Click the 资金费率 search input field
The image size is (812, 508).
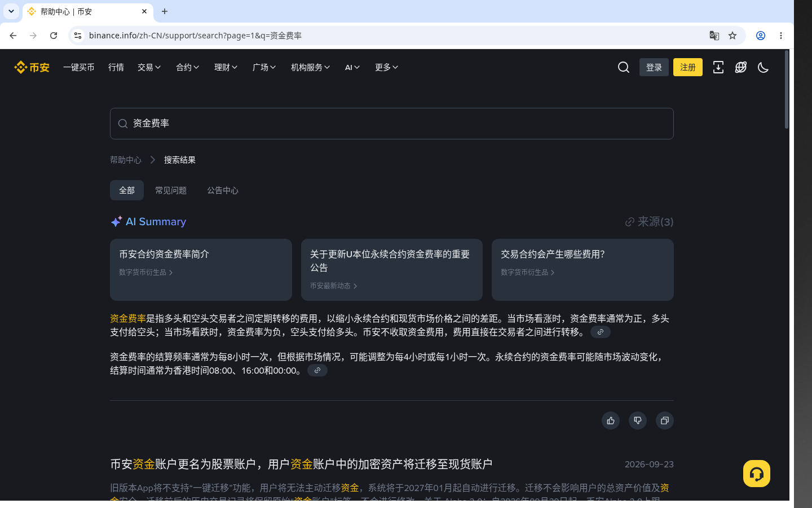click(392, 124)
